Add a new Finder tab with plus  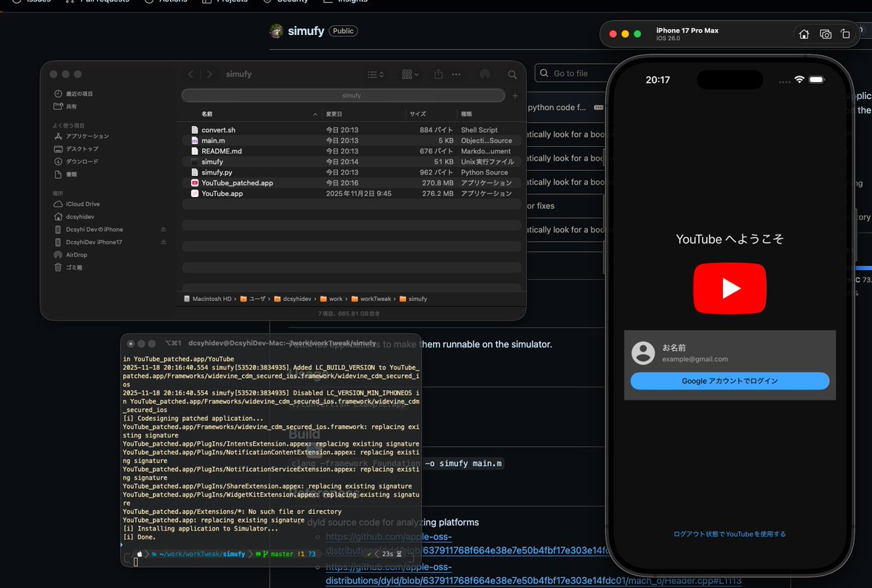(515, 95)
